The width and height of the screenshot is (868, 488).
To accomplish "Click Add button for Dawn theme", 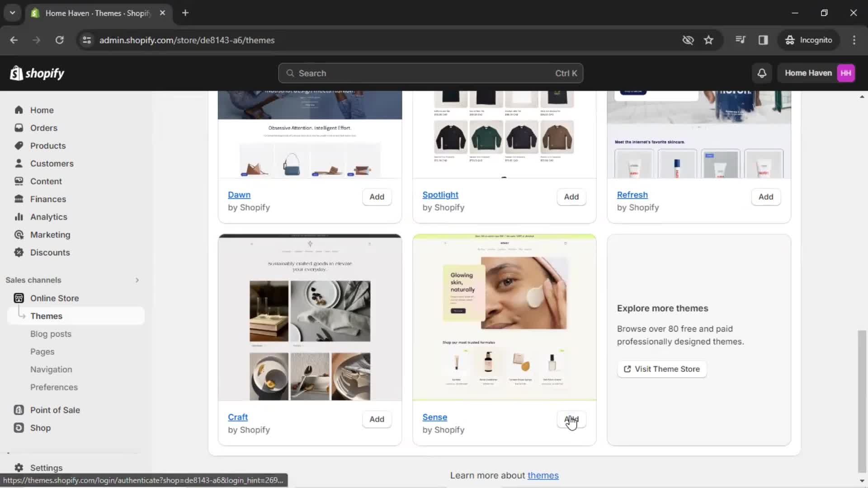I will [x=376, y=196].
